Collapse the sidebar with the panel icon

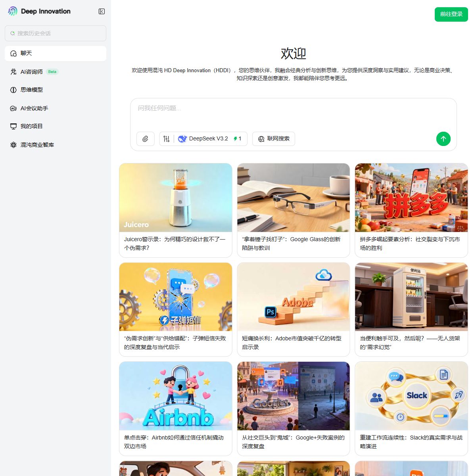[x=102, y=12]
